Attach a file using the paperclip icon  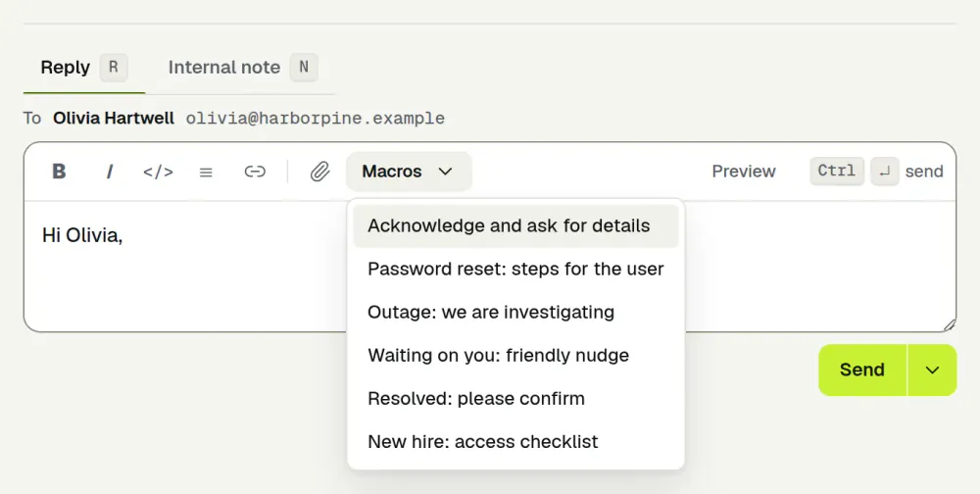click(x=320, y=172)
